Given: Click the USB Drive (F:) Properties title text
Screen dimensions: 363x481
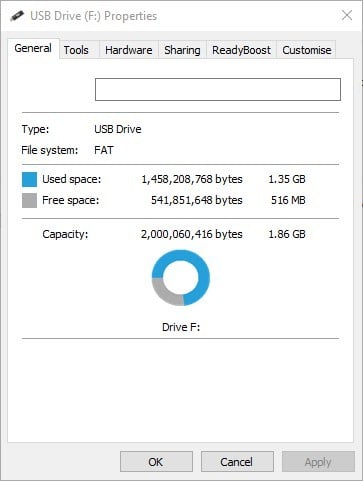Looking at the screenshot, I should click(x=94, y=16).
